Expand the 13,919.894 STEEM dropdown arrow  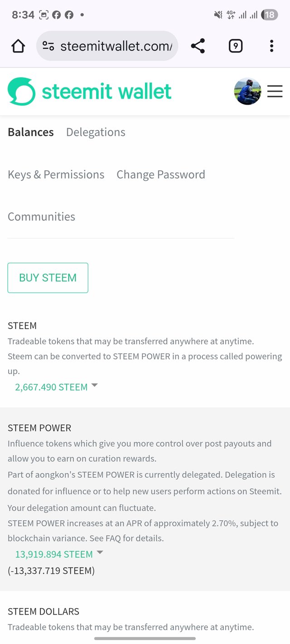100,553
